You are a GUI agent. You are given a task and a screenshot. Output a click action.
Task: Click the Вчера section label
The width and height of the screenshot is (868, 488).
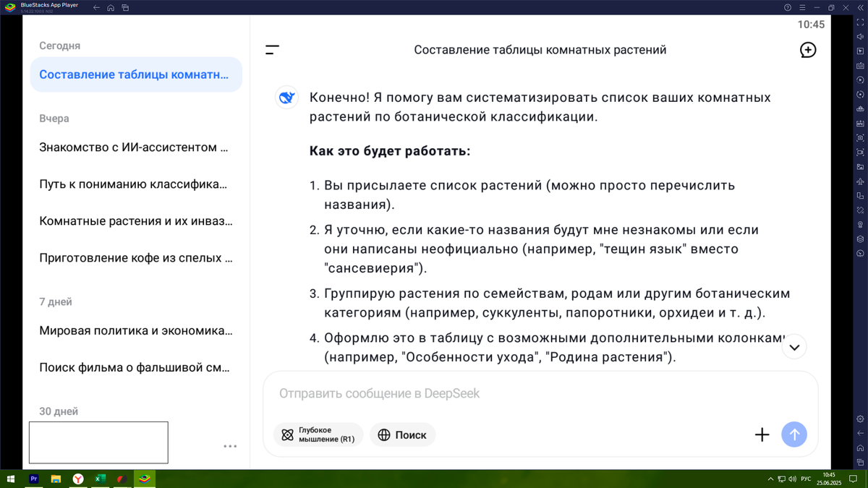click(x=54, y=119)
